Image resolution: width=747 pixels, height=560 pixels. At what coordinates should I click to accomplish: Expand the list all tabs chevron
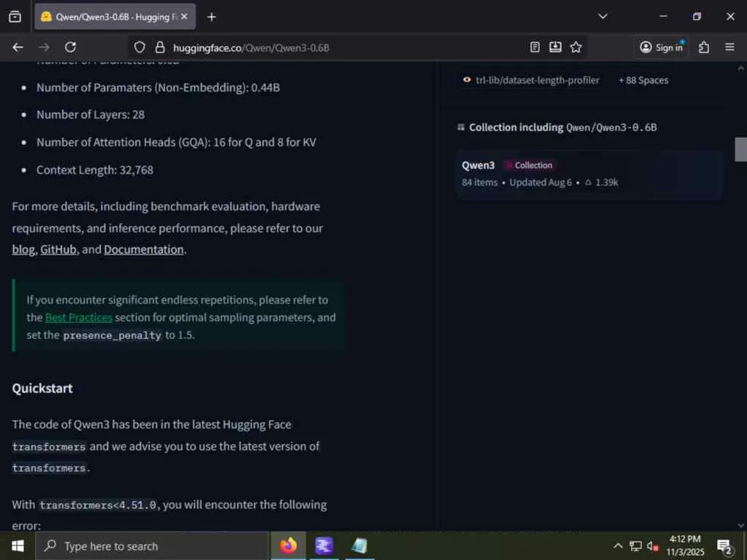click(x=603, y=16)
